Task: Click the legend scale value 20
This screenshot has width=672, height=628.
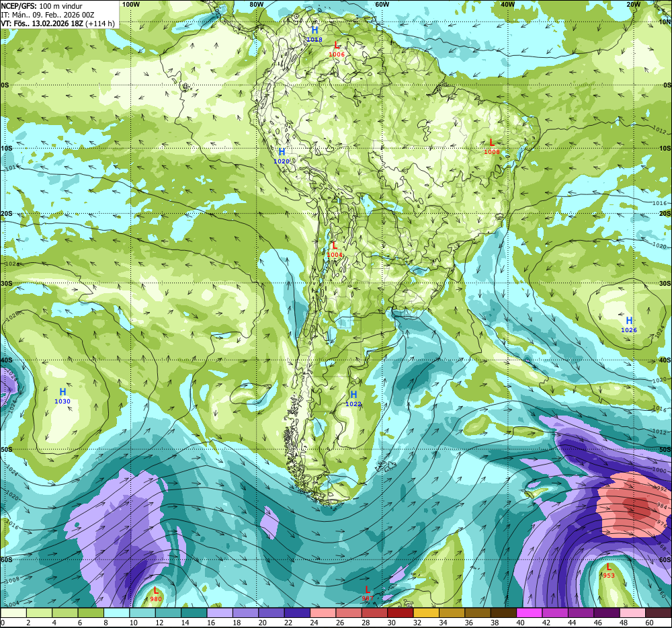Action: tap(263, 623)
